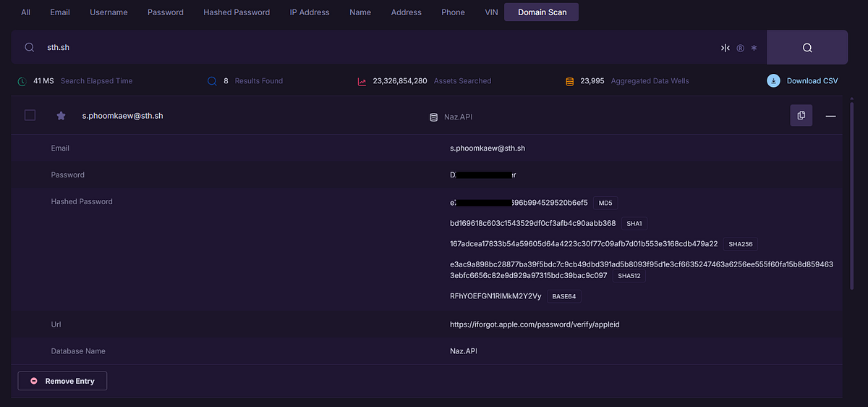Click the SHA256 hash 167adcea17833... value
This screenshot has height=407, width=868.
pos(584,244)
